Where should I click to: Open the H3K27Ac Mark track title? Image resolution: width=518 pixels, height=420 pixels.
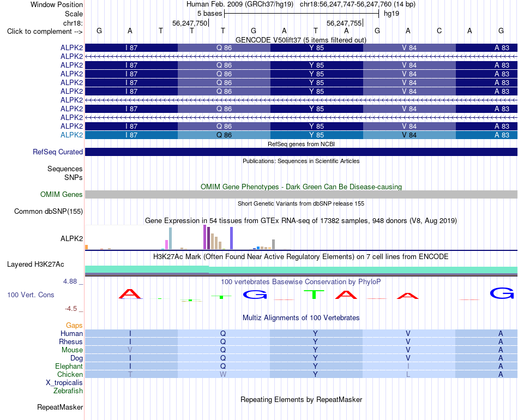click(301, 257)
